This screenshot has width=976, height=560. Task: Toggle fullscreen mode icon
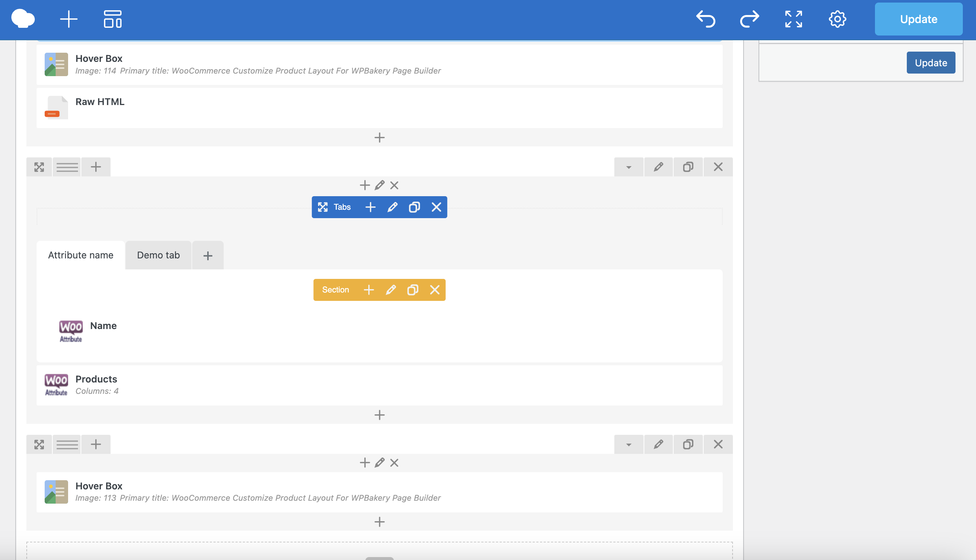pos(793,19)
